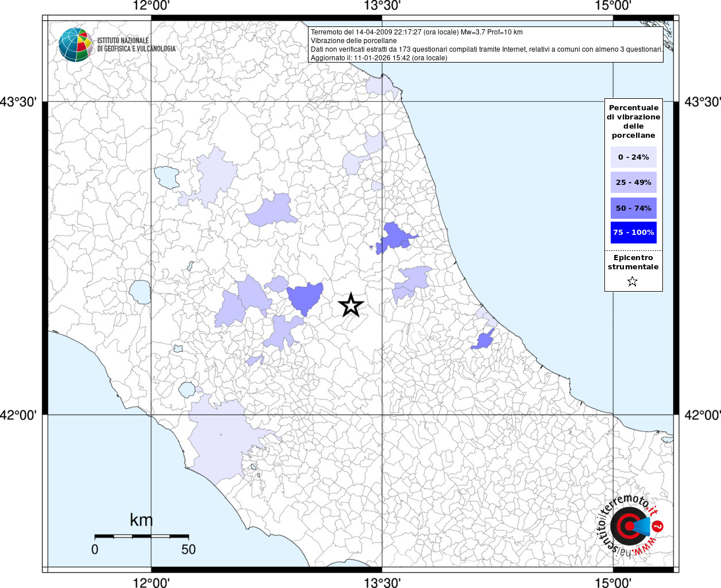Click the star symbol in the legend
This screenshot has width=721, height=588.
633,281
